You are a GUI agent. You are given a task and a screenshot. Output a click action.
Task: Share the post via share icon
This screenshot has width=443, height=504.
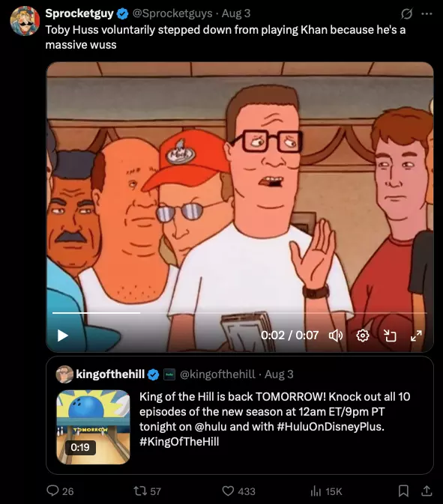(x=427, y=491)
